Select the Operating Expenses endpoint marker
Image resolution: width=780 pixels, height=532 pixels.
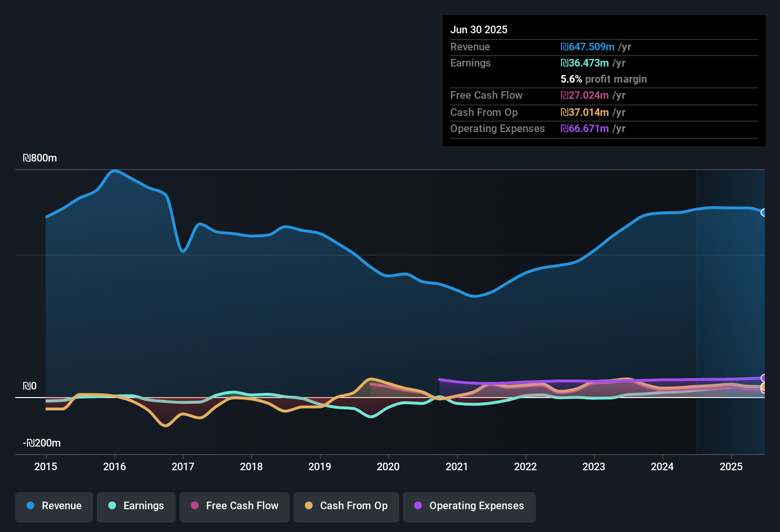[x=763, y=378]
